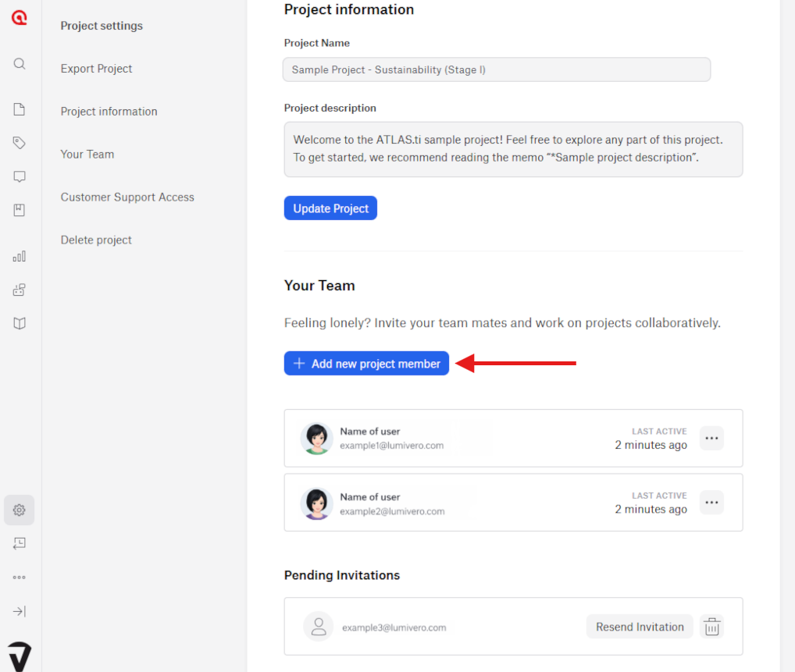Open the open-book icon in sidebar
The width and height of the screenshot is (795, 672).
[20, 323]
